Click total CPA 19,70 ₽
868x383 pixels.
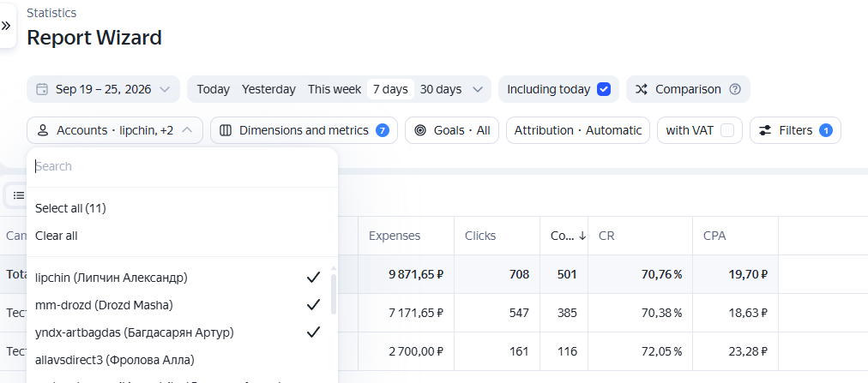point(749,275)
